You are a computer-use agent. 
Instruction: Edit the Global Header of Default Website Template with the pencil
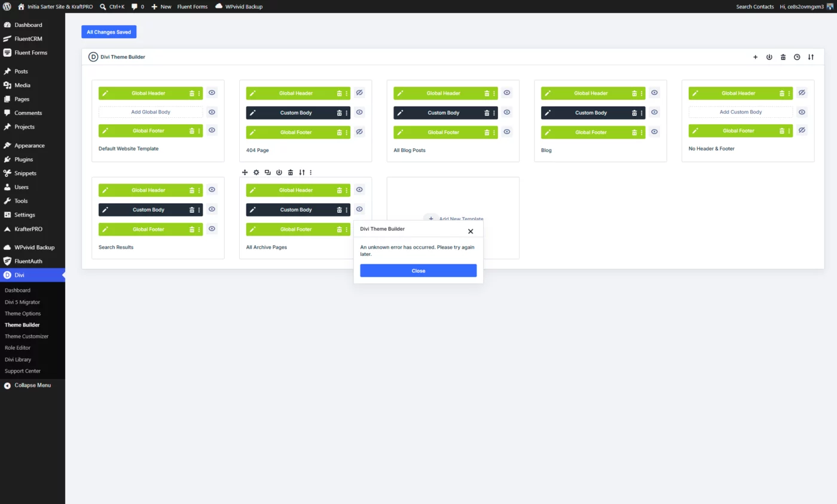coord(105,93)
